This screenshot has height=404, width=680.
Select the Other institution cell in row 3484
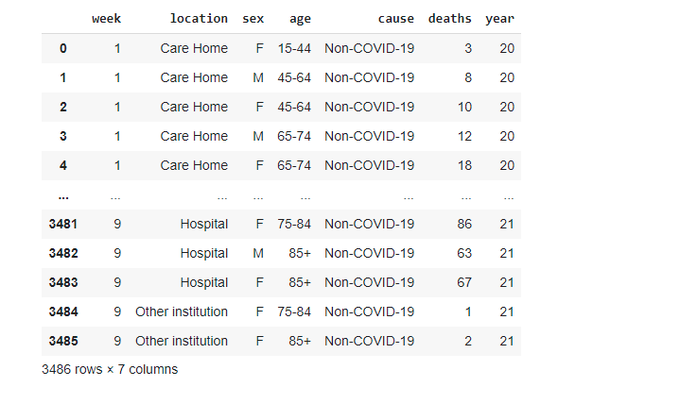pos(181,312)
